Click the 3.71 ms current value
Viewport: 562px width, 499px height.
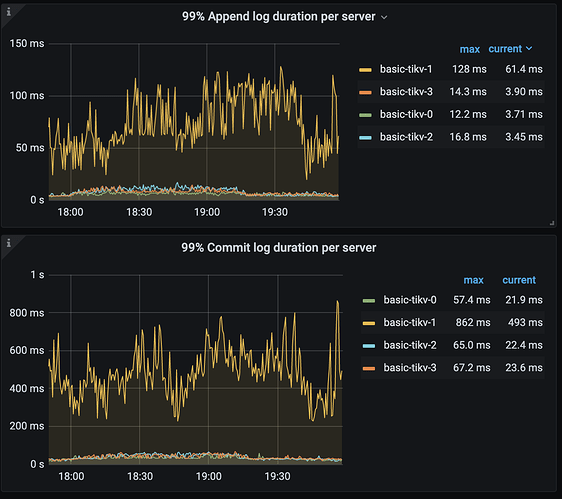pyautogui.click(x=524, y=114)
